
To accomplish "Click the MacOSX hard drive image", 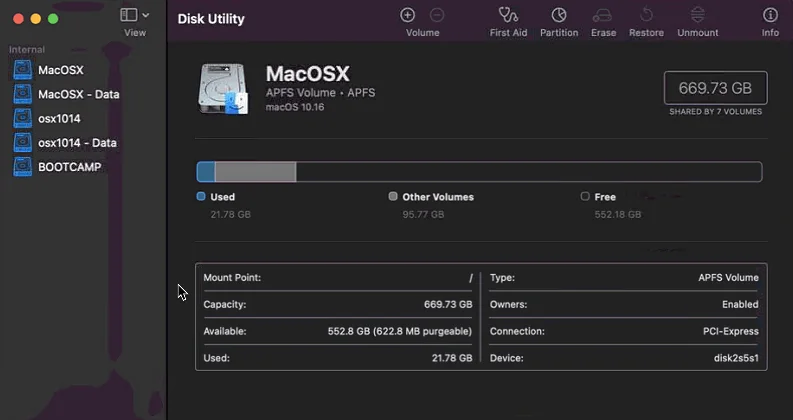I will (x=222, y=88).
